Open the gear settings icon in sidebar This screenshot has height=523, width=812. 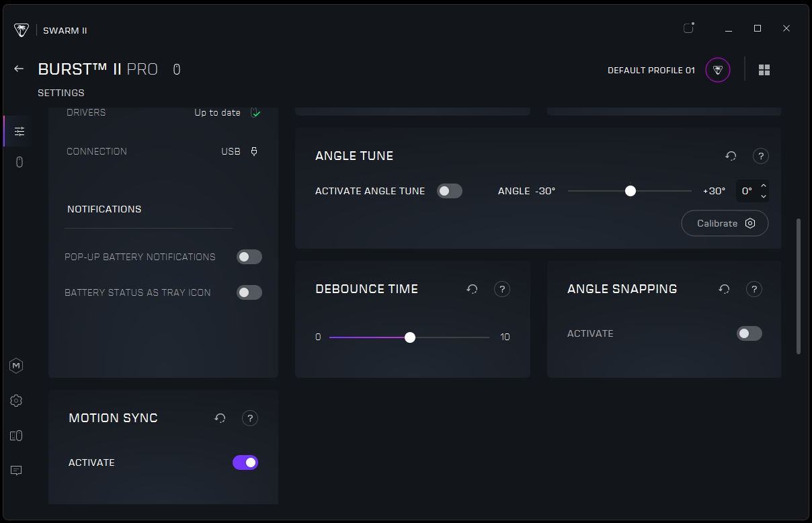(x=17, y=401)
